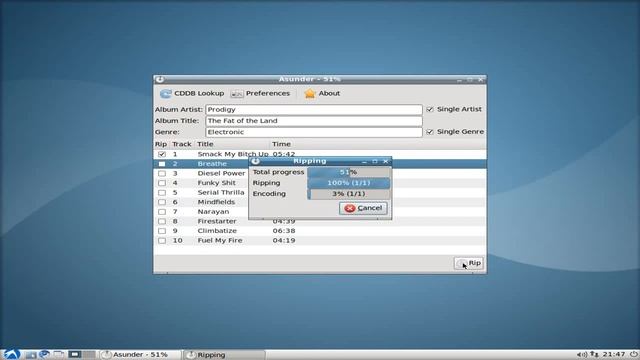Image resolution: width=640 pixels, height=360 pixels.
Task: Click the Title column header
Action: coord(232,144)
